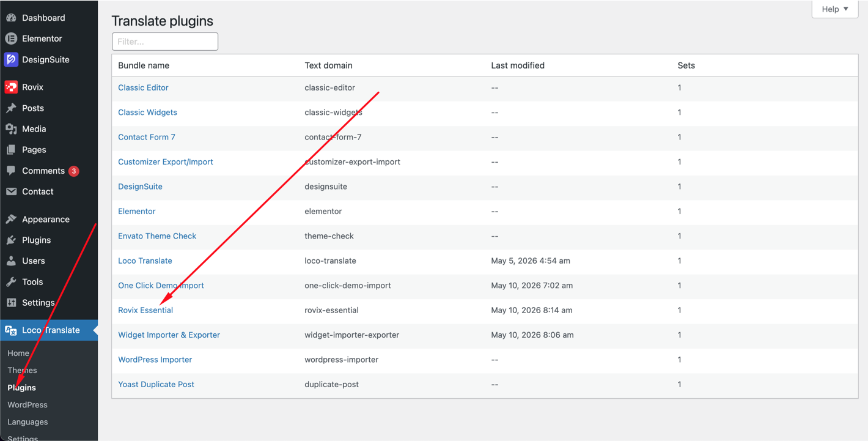Viewport: 868px width, 441px height.
Task: Click the Pages stack icon
Action: pyautogui.click(x=11, y=150)
